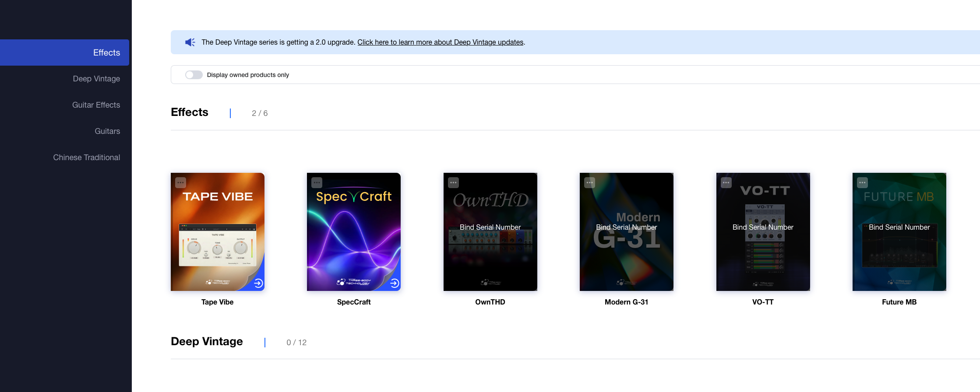
Task: Click the OwnTHD product name
Action: [490, 302]
